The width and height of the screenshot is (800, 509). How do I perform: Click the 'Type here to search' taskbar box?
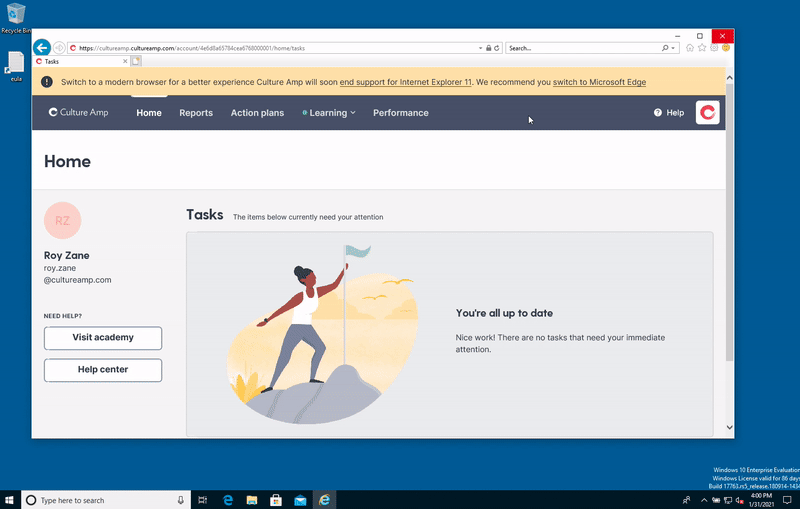coord(106,500)
